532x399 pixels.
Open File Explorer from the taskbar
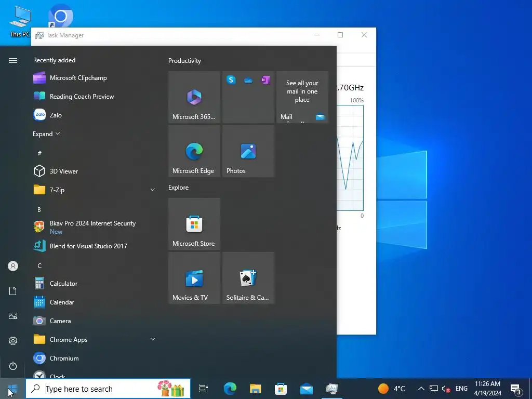click(255, 389)
